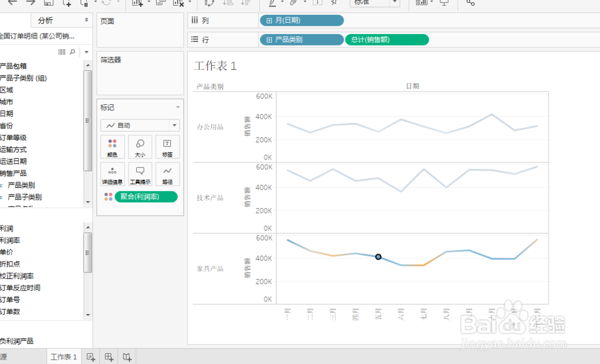Select the 运输方式 dimension field
Screen dimensions: 600x364
click(x=13, y=149)
